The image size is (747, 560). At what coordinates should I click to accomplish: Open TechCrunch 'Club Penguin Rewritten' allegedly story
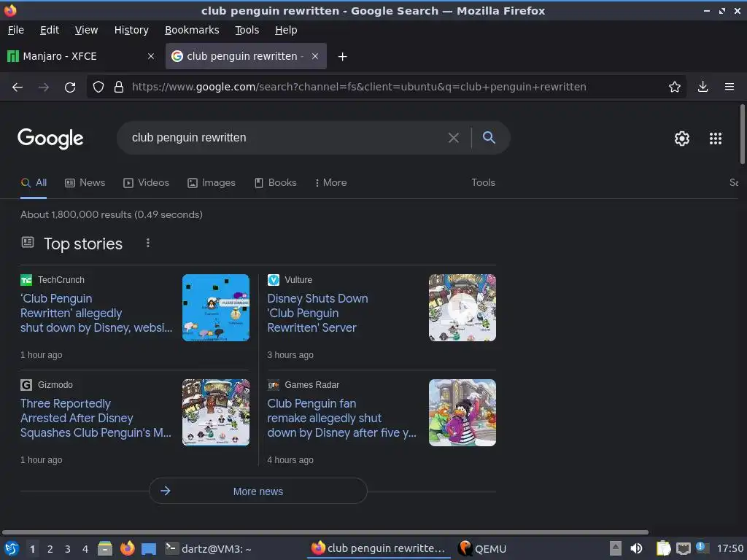(x=96, y=313)
